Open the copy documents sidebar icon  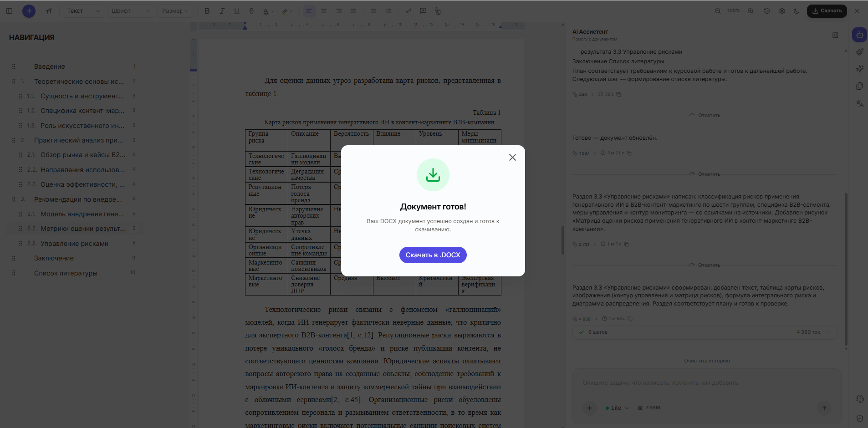pyautogui.click(x=860, y=86)
